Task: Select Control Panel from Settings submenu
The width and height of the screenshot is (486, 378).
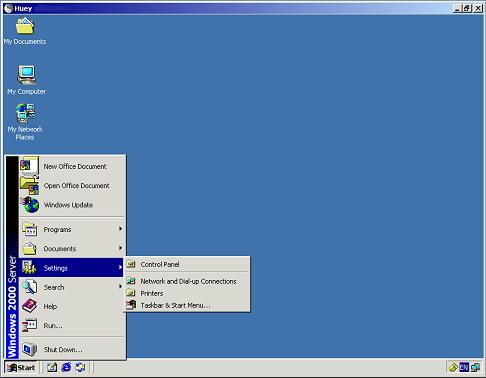Action: tap(187, 264)
